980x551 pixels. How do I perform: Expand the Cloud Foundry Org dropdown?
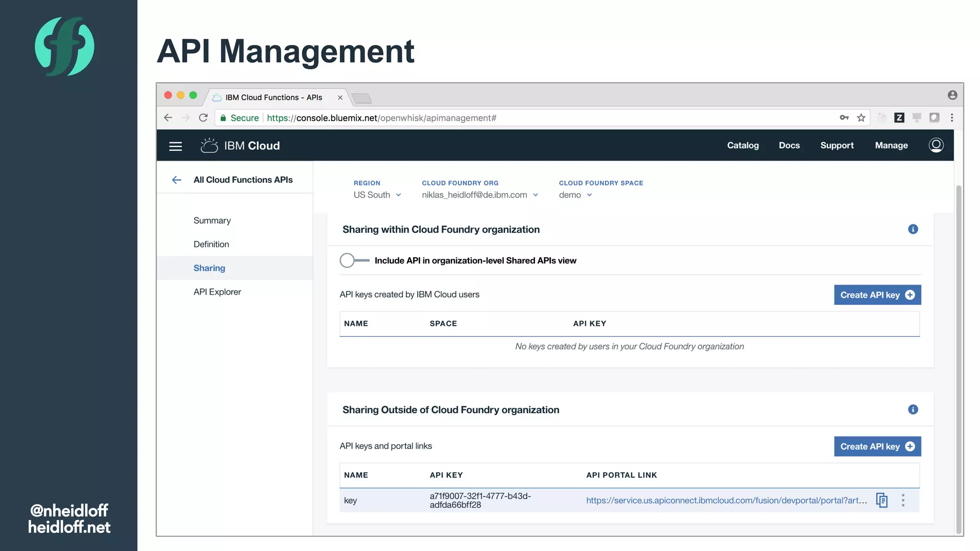(480, 195)
